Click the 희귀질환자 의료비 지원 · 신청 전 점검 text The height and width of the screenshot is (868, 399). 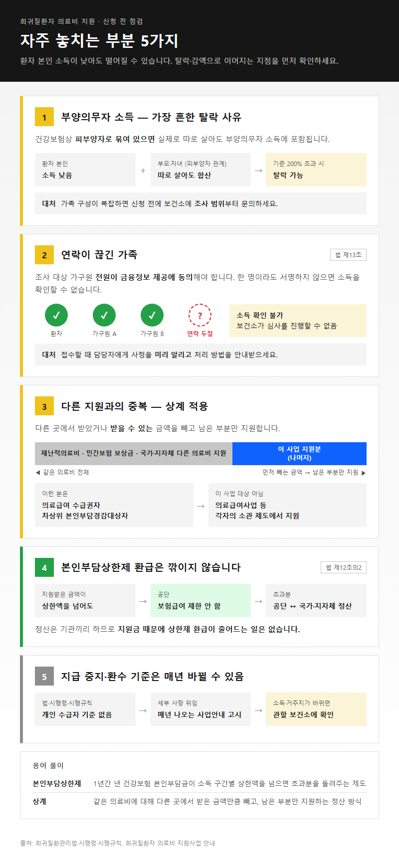(x=82, y=21)
